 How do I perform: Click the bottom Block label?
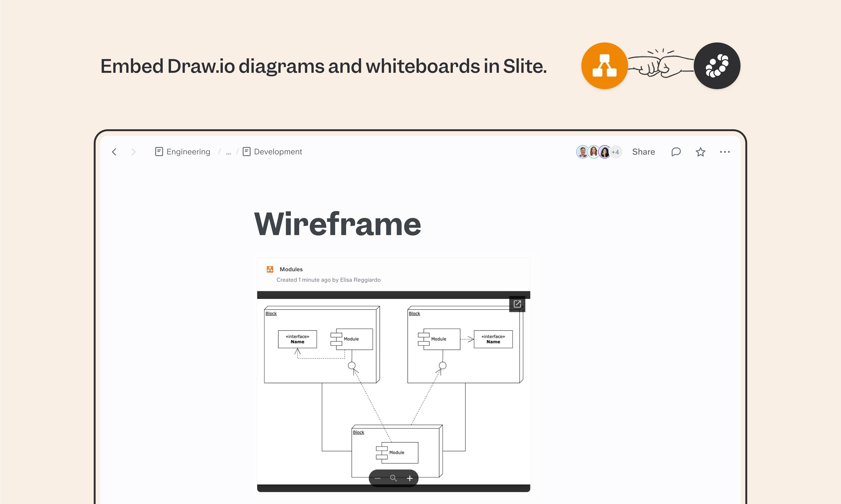click(x=358, y=432)
